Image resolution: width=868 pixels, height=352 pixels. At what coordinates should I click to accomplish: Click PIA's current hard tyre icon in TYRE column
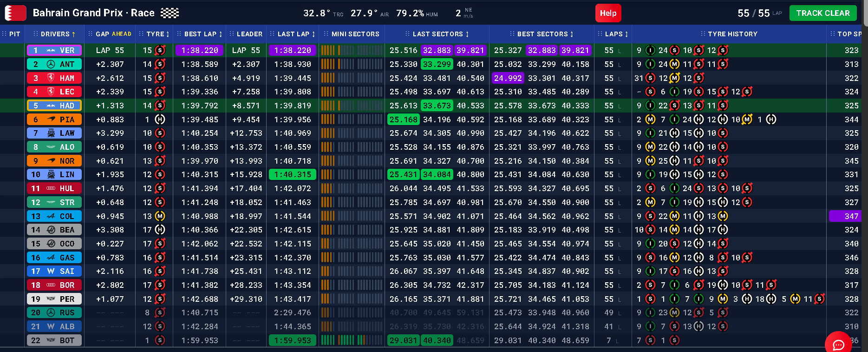160,120
